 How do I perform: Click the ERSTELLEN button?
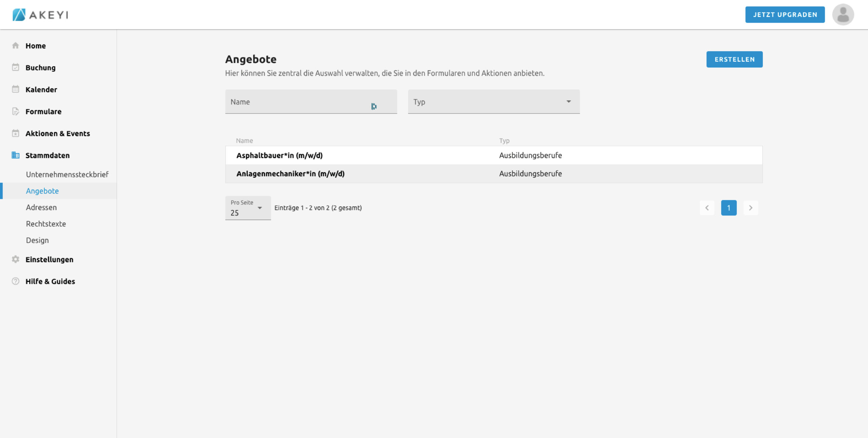[x=734, y=59]
